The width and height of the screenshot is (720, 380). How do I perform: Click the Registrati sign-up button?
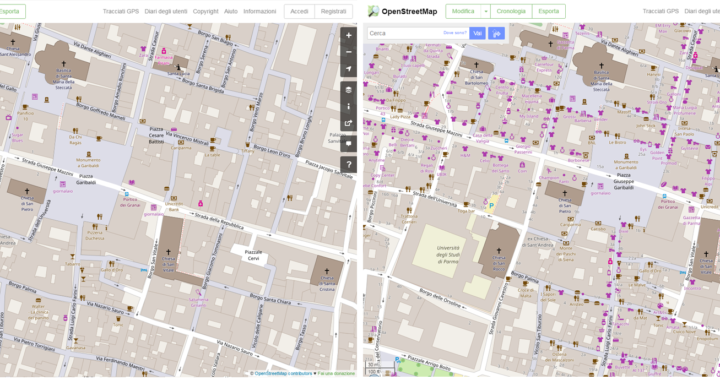pos(333,11)
